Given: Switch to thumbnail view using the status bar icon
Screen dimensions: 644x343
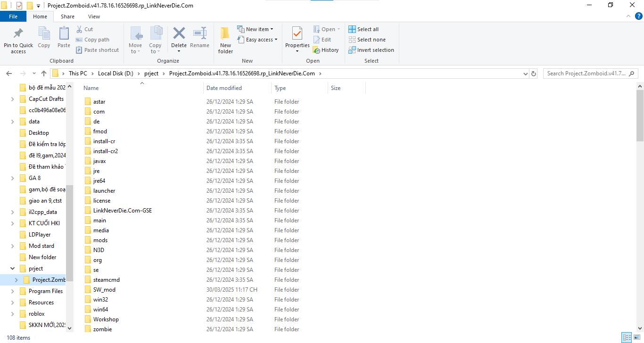Looking at the screenshot, I should [x=637, y=337].
